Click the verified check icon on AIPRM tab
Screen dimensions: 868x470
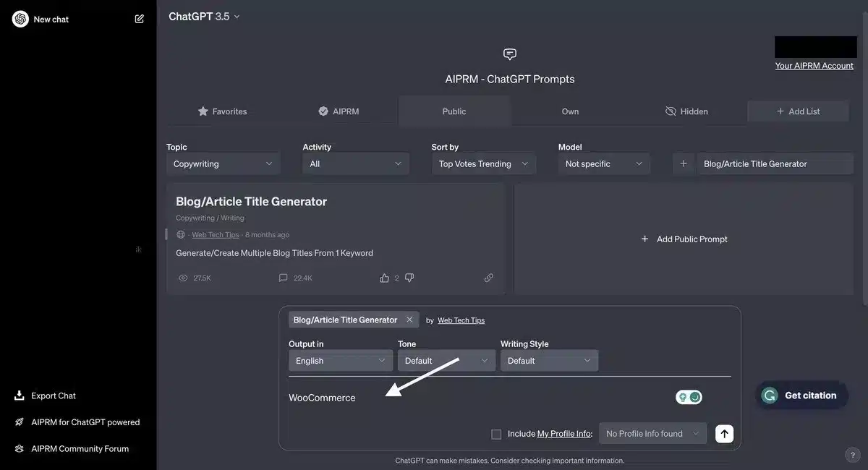coord(323,111)
